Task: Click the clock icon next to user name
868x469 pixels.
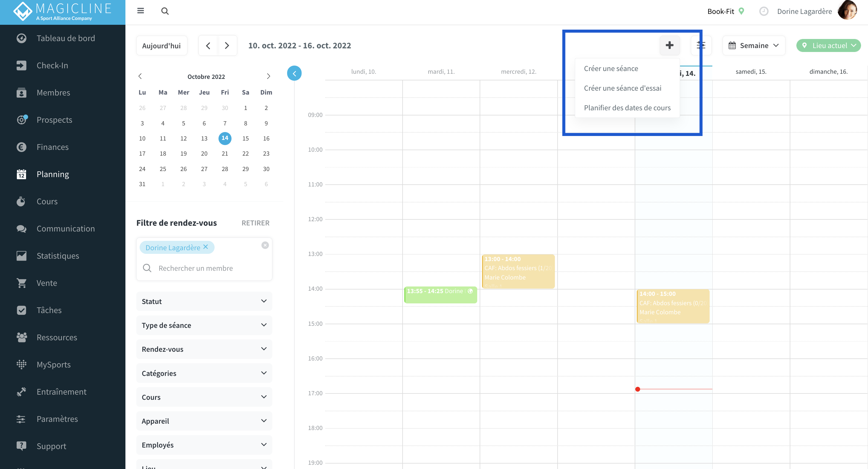Action: click(763, 11)
